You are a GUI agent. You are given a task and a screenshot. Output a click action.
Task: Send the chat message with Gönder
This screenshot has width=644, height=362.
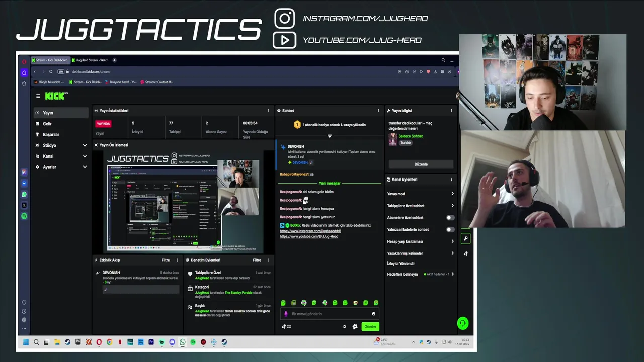[x=370, y=327]
